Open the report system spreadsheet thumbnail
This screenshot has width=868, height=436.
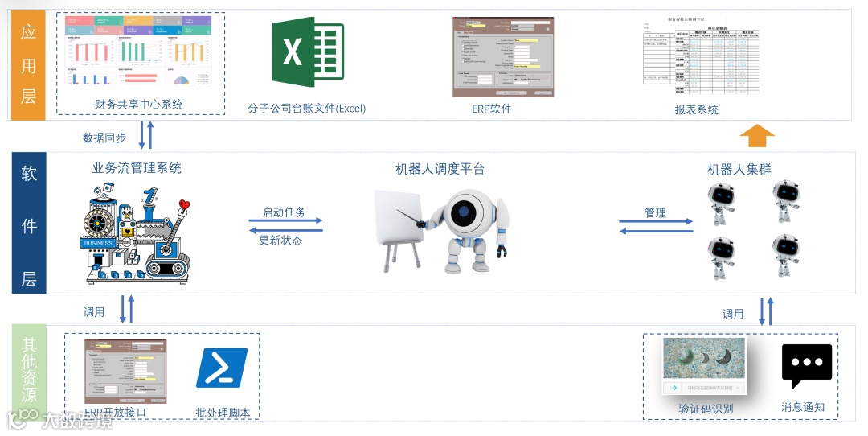[701, 56]
